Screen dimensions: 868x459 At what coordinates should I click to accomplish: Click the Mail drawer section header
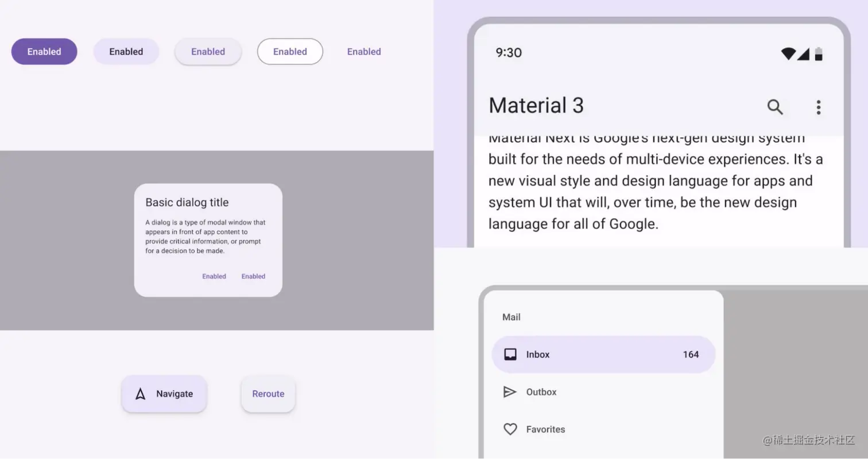pyautogui.click(x=511, y=317)
